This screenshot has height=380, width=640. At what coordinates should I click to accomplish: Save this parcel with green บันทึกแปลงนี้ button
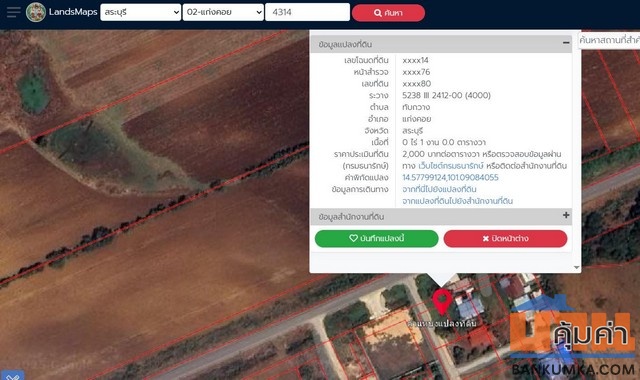tap(376, 238)
